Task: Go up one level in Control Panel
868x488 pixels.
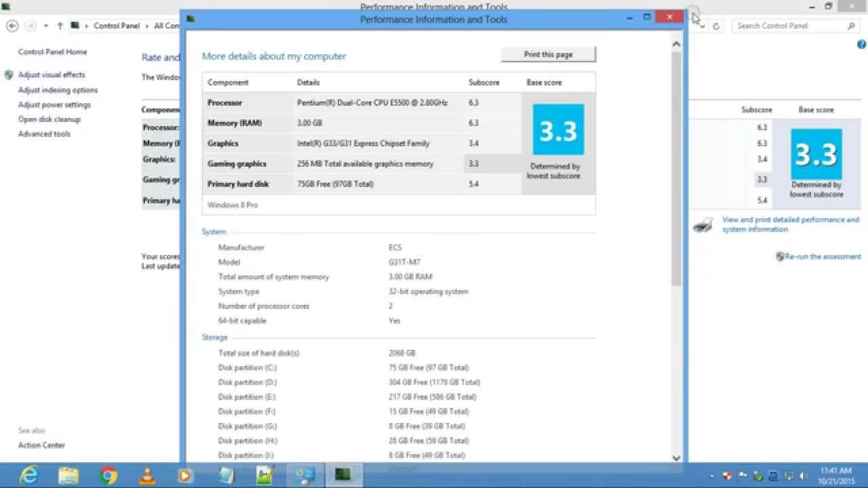Action: (60, 26)
